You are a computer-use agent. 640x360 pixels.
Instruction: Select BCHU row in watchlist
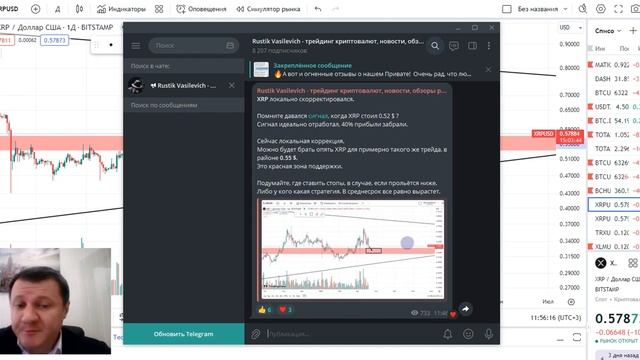614,191
